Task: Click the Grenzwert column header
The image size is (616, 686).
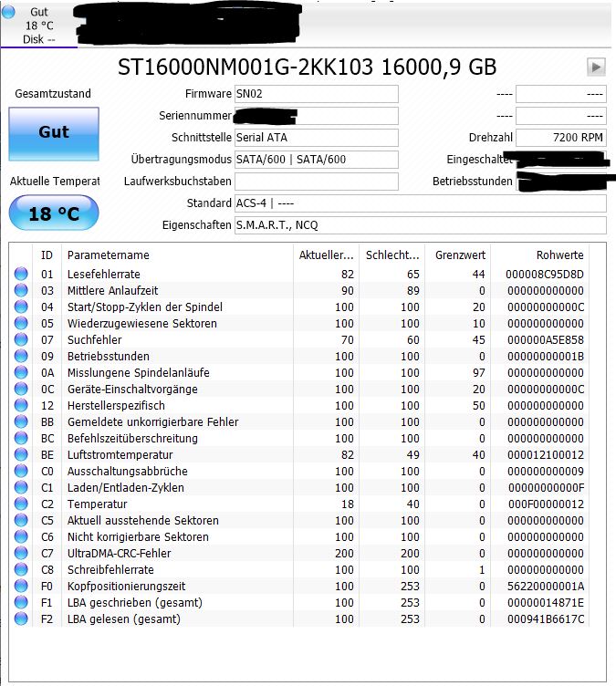Action: [457, 255]
